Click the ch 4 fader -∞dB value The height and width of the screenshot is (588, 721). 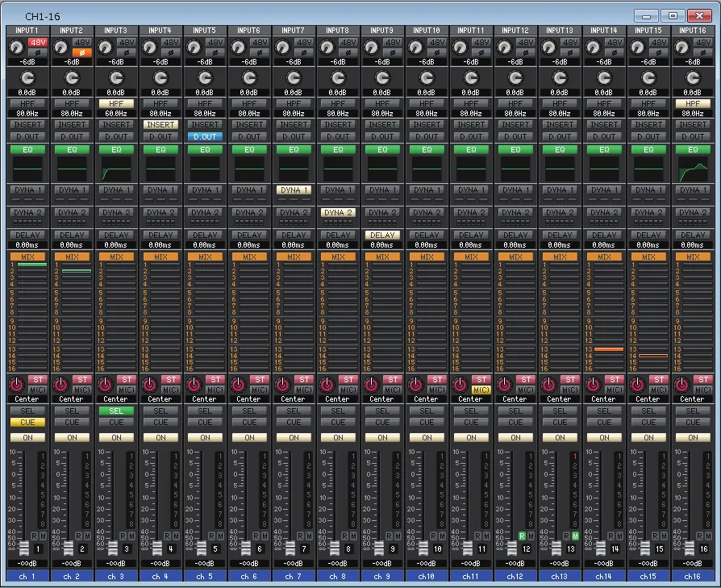161,563
